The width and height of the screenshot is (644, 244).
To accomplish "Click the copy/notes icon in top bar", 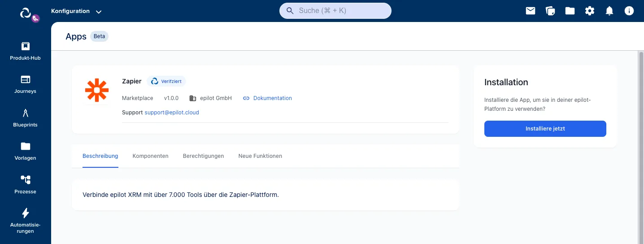I will coord(550,11).
